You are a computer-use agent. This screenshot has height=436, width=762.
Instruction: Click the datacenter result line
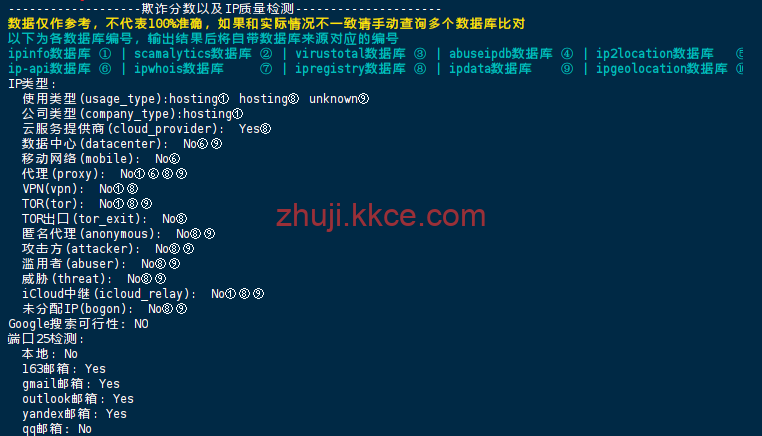click(x=122, y=144)
